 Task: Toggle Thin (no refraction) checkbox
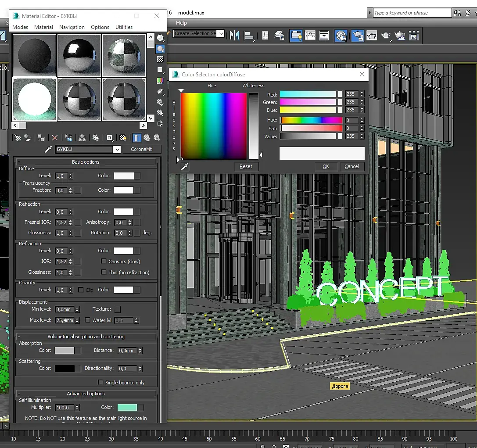point(104,272)
